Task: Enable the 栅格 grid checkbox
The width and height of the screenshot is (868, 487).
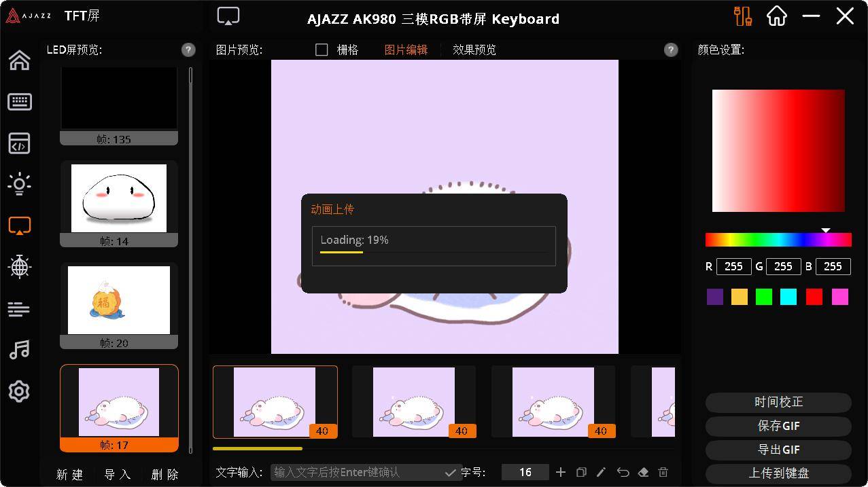Action: 322,50
